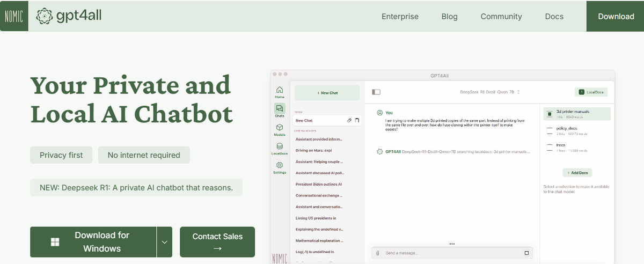This screenshot has height=264, width=644.
Task: Click the trash delete icon beside New Chat
Action: [x=357, y=121]
